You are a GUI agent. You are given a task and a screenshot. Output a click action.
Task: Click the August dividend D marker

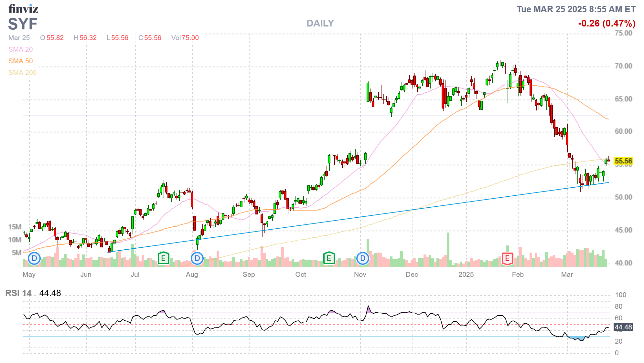click(x=197, y=258)
